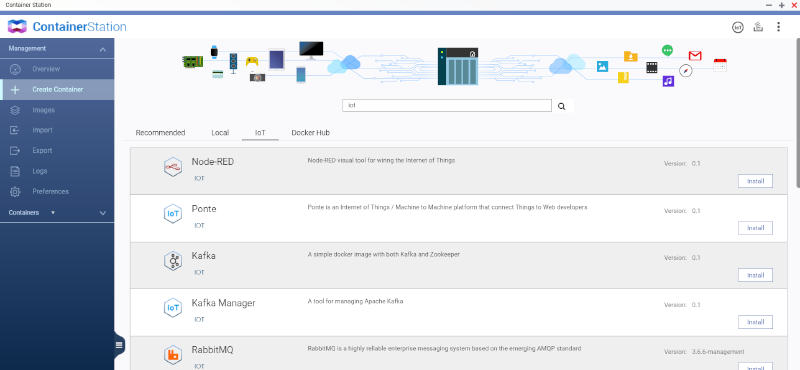
Task: Click the RabbitMQ title text
Action: [x=213, y=350]
